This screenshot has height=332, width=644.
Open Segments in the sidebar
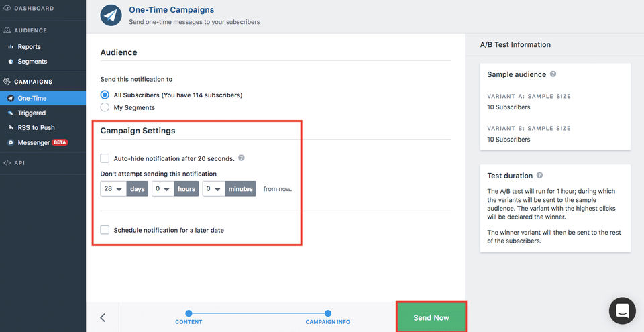[32, 62]
